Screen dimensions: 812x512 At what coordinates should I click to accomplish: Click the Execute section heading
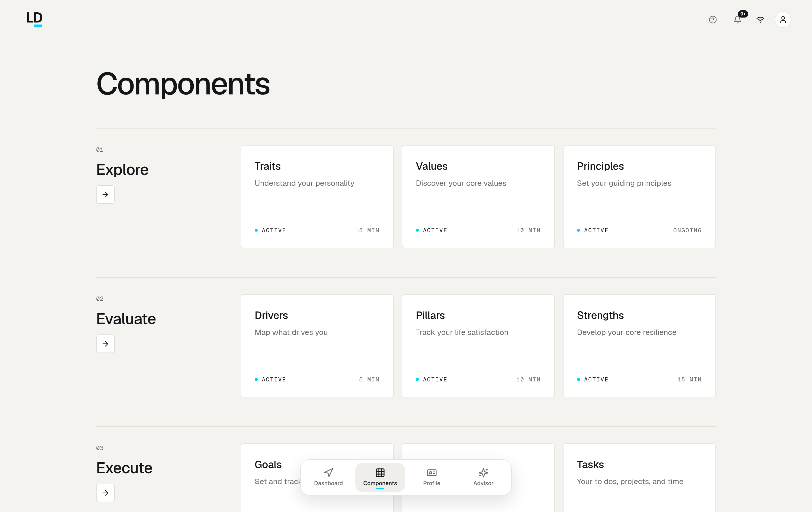124,468
